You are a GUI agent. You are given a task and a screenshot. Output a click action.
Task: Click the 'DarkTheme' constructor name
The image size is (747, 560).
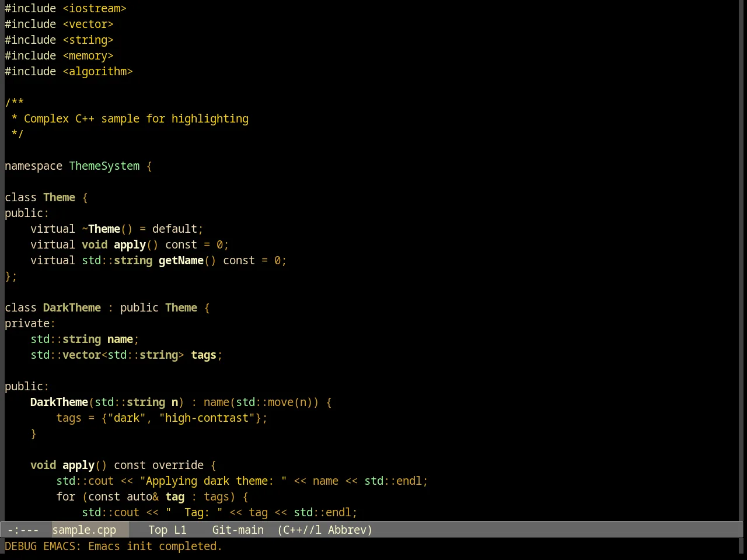tap(59, 402)
